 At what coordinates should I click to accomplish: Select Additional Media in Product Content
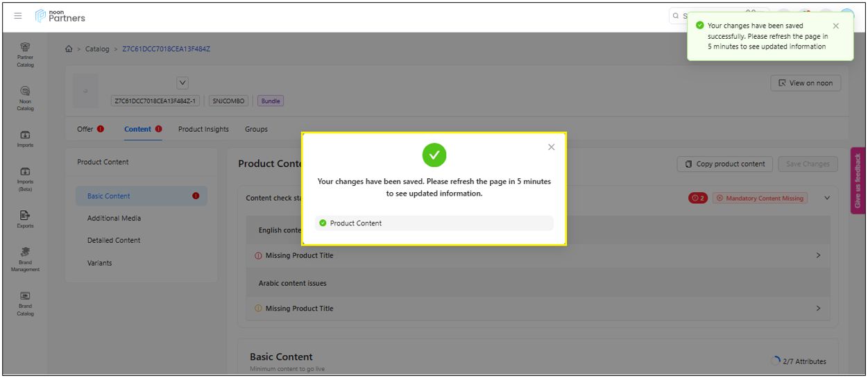pyautogui.click(x=114, y=218)
